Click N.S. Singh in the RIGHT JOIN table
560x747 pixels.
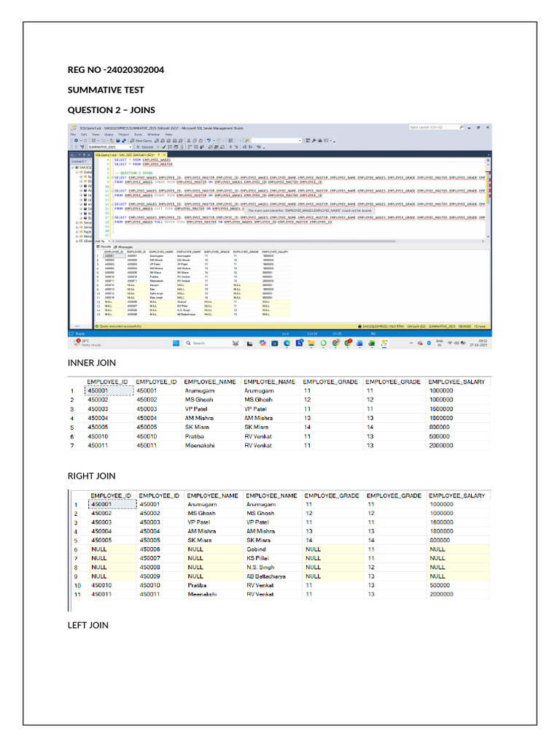click(260, 568)
